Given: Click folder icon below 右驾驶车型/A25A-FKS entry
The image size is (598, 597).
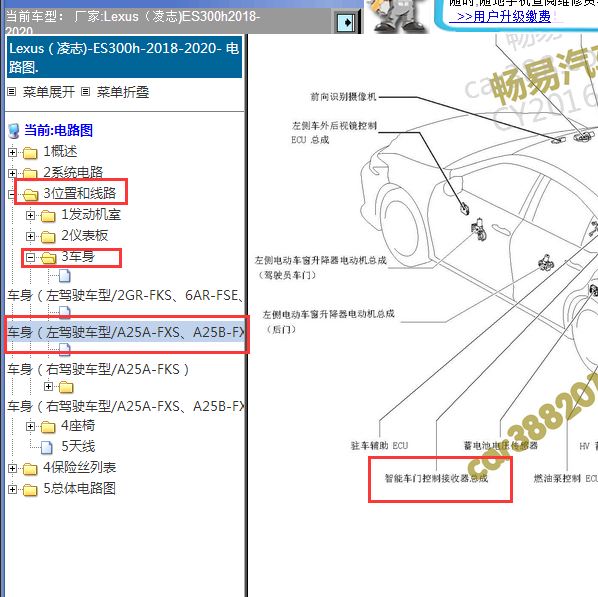Looking at the screenshot, I should pos(66,387).
